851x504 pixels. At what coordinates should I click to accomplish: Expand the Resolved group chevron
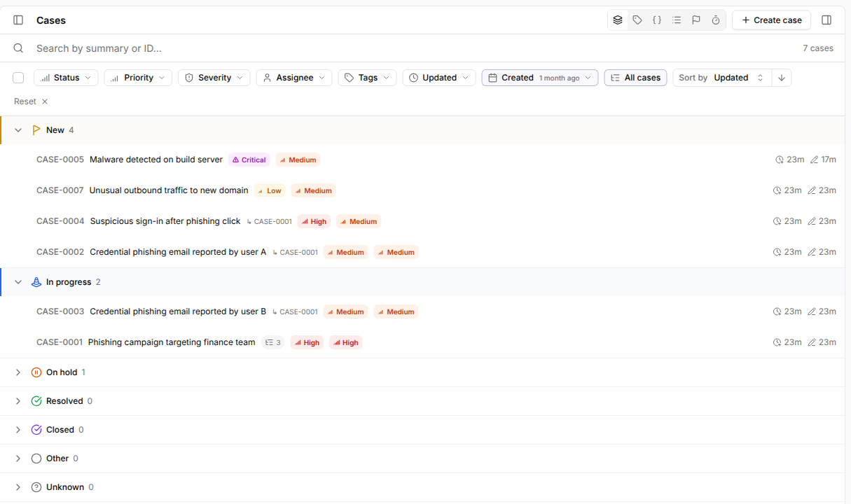(x=18, y=401)
